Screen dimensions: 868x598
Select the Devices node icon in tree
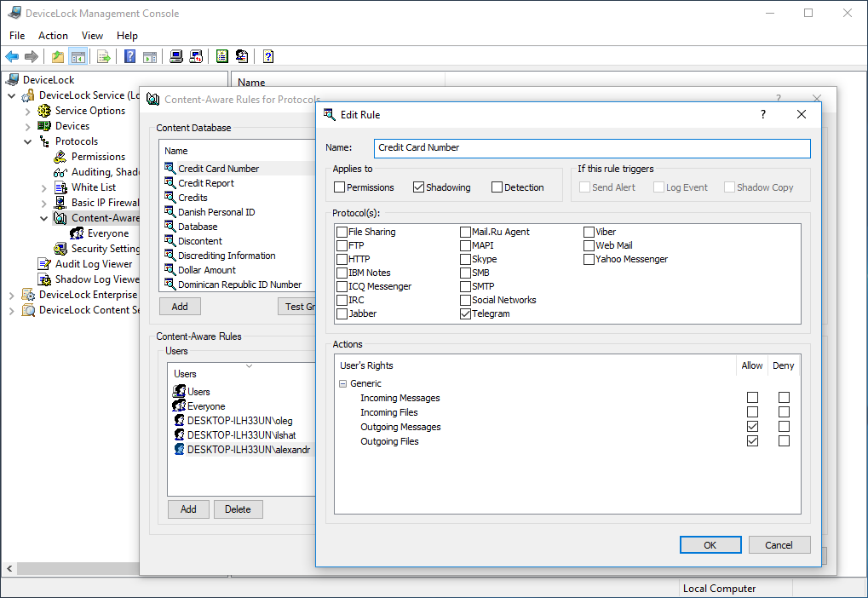pyautogui.click(x=44, y=126)
